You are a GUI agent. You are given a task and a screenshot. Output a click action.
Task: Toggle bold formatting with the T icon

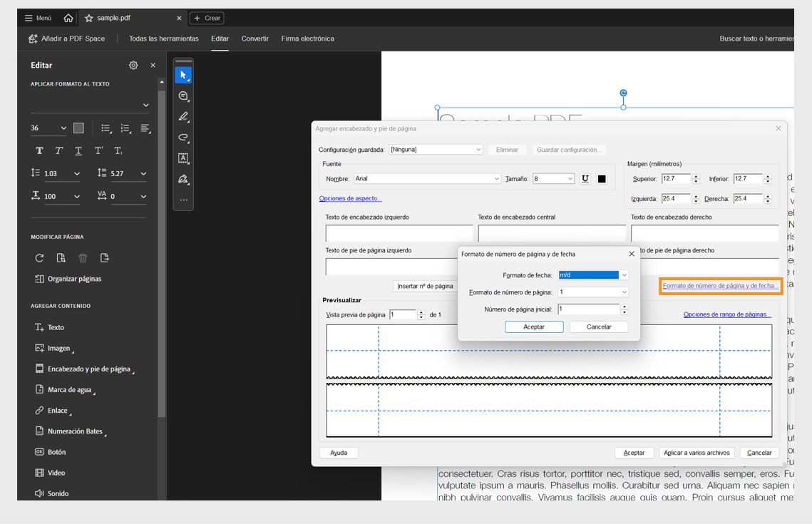(39, 150)
